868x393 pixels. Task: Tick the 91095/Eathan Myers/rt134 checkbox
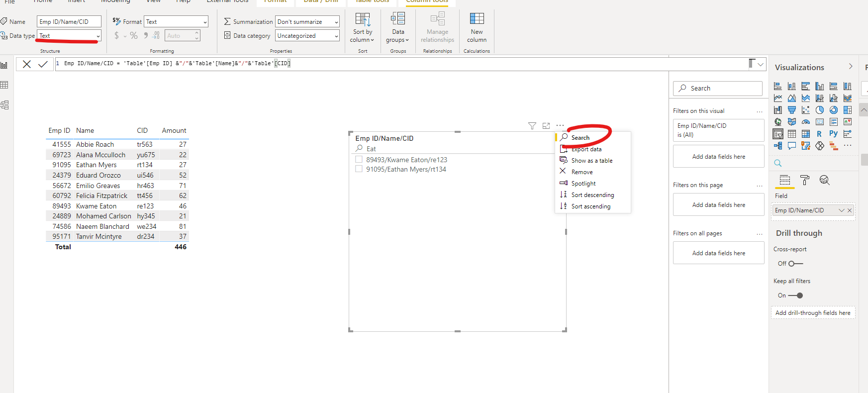coord(359,169)
